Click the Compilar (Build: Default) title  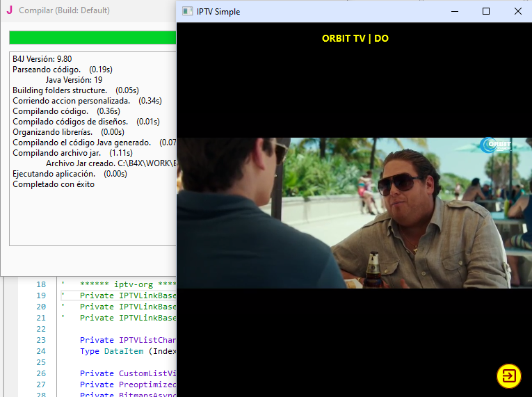[64, 10]
